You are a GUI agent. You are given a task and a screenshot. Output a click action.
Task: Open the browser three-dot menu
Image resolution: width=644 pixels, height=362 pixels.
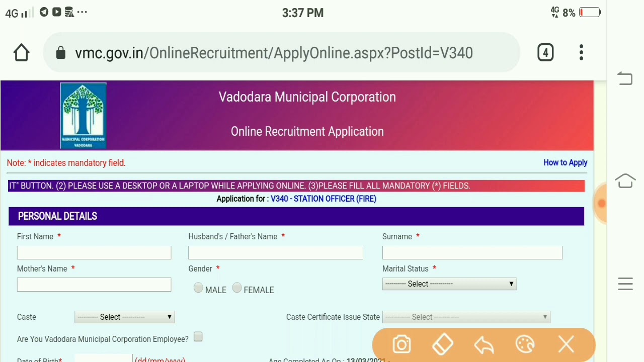pyautogui.click(x=581, y=53)
